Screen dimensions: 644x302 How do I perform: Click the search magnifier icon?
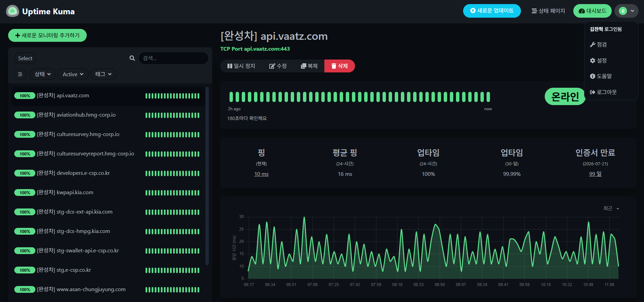pos(132,58)
